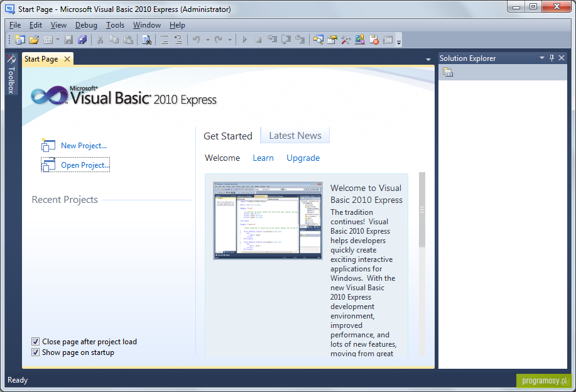Screen dimensions: 576x392
Task: Click the Uncomment lines toolbar icon
Action: tap(178, 40)
